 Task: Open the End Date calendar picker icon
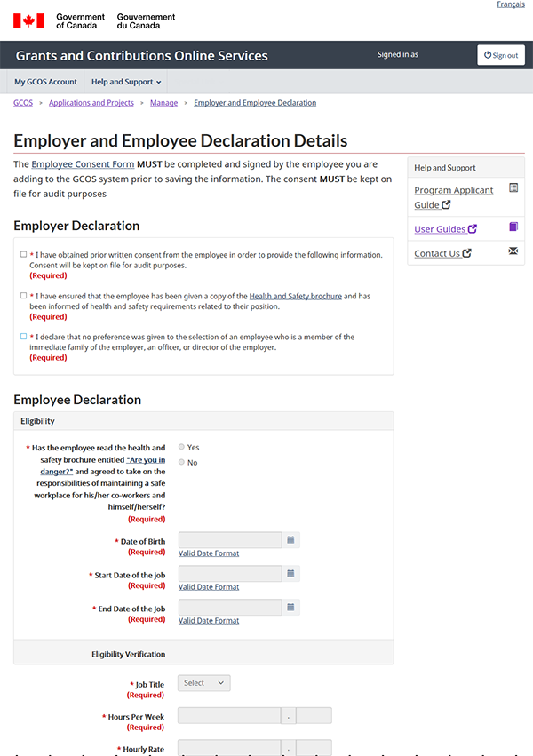[290, 608]
